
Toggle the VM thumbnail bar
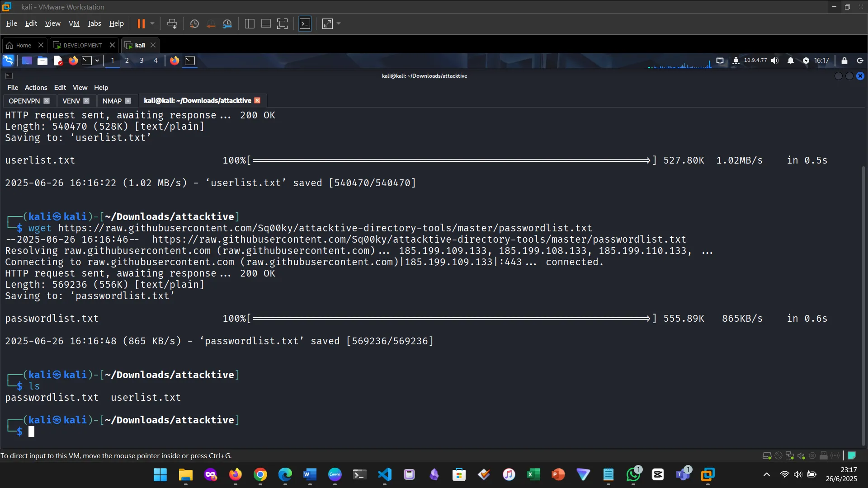point(265,23)
